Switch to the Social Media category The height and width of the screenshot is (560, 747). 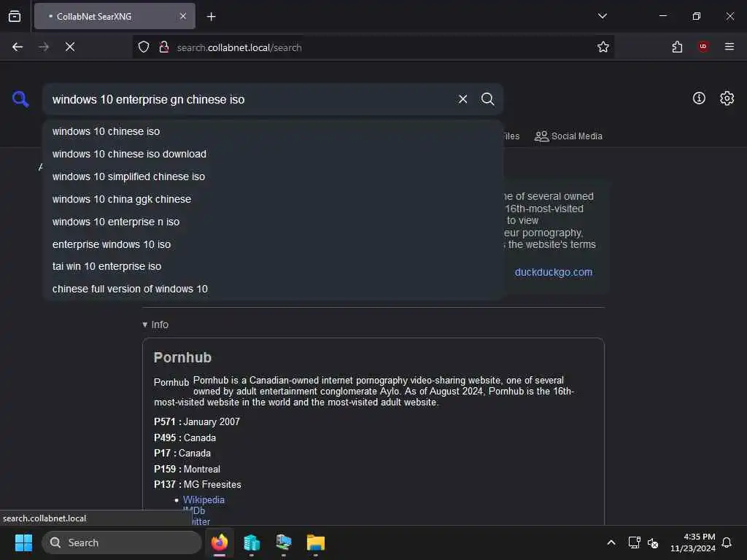pos(568,136)
